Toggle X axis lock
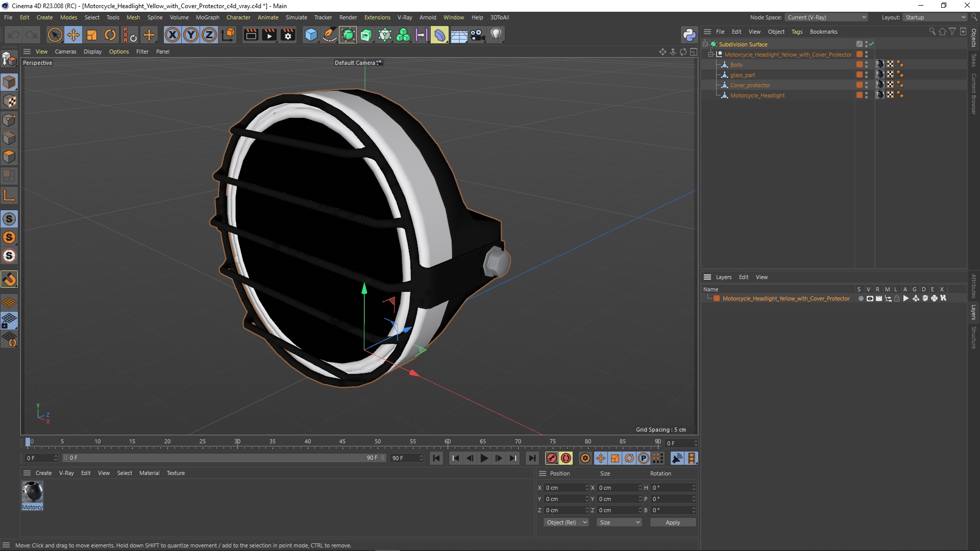Image resolution: width=980 pixels, height=551 pixels. tap(173, 35)
